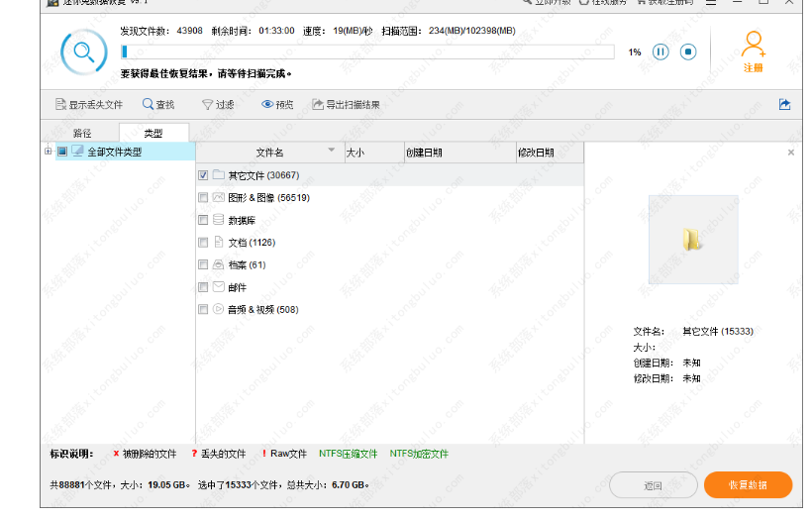
Task: Switch to the 路径 tab
Action: (82, 133)
